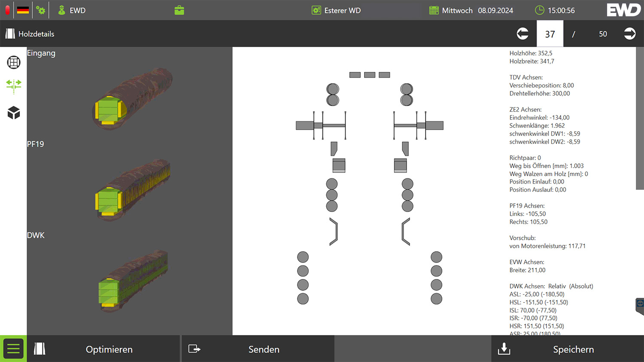Click the Holzdetails header label

coord(36,34)
